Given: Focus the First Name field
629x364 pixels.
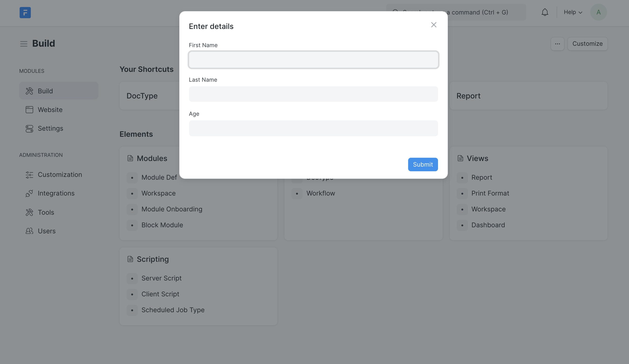Looking at the screenshot, I should [313, 60].
